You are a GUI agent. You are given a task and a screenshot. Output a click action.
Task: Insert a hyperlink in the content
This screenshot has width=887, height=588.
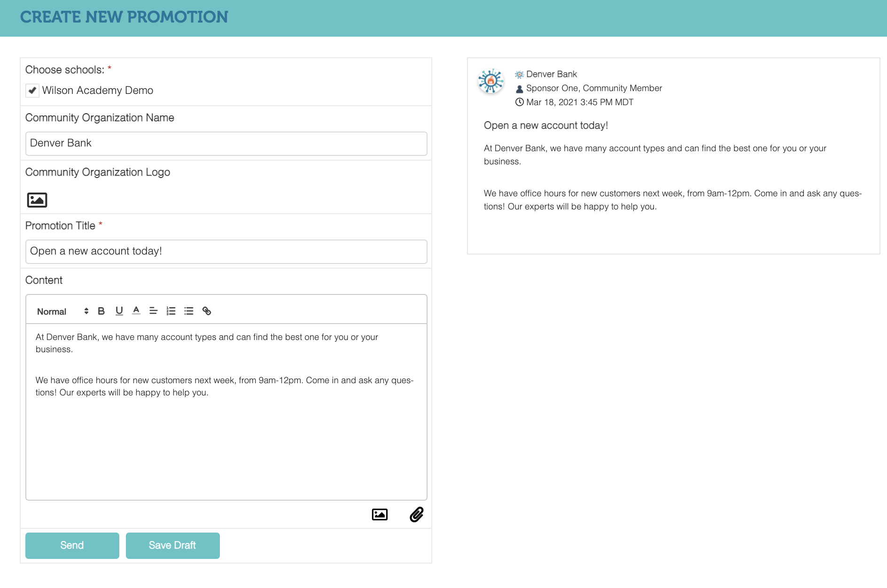click(x=207, y=311)
